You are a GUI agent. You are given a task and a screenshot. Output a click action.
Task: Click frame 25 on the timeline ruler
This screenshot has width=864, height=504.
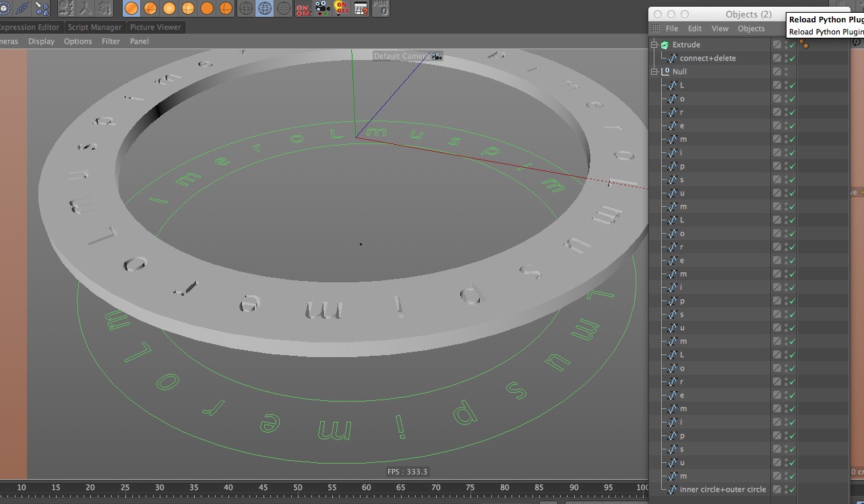125,487
